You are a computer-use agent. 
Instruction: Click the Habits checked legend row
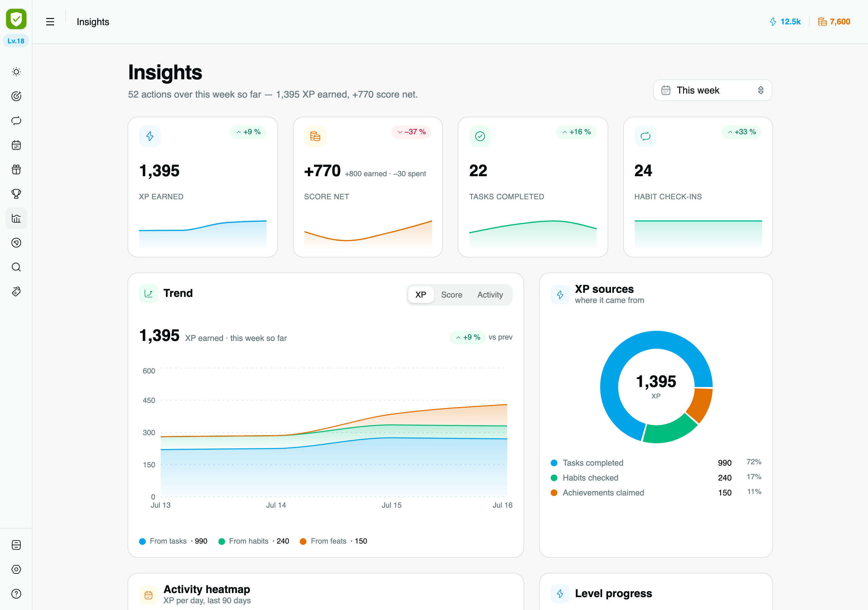(656, 477)
